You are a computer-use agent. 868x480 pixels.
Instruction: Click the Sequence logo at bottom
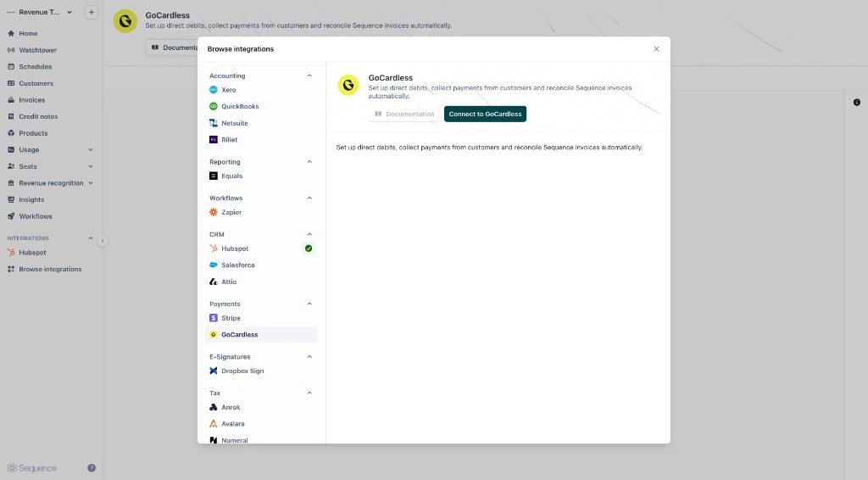click(31, 468)
